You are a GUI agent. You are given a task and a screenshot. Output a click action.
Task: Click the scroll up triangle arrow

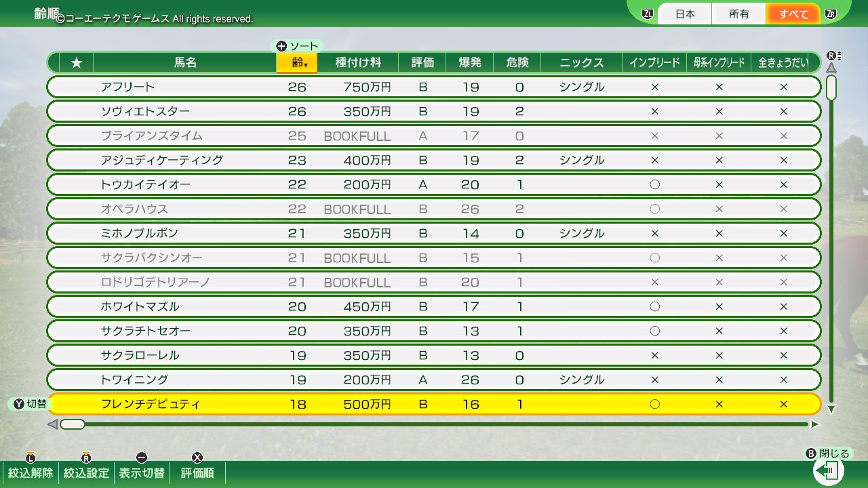click(x=831, y=68)
